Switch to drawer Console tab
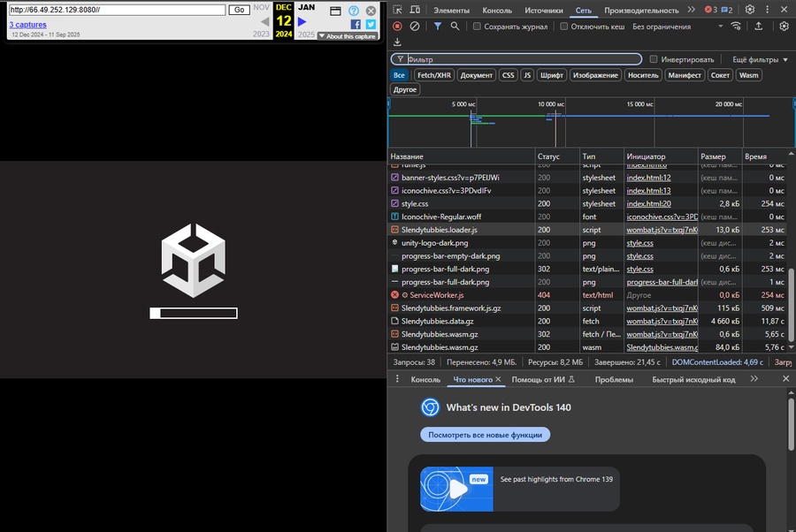 click(425, 379)
